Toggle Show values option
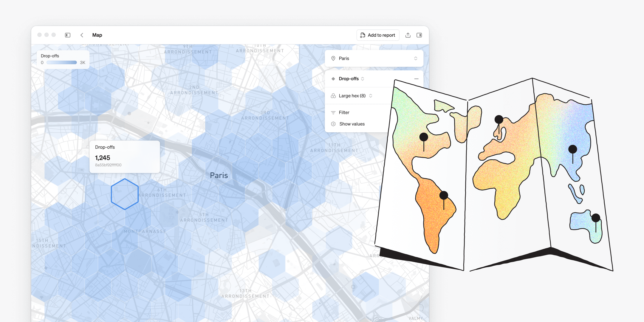This screenshot has width=644, height=322. pyautogui.click(x=352, y=124)
